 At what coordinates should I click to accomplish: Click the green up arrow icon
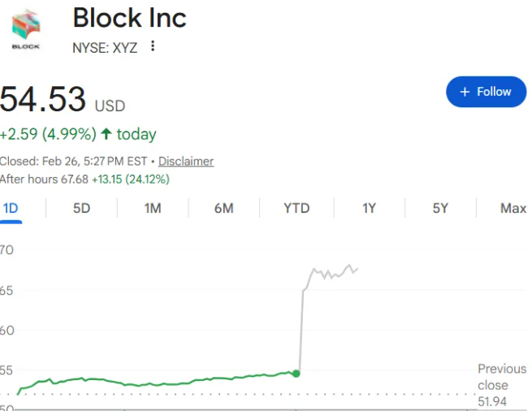[x=106, y=134]
